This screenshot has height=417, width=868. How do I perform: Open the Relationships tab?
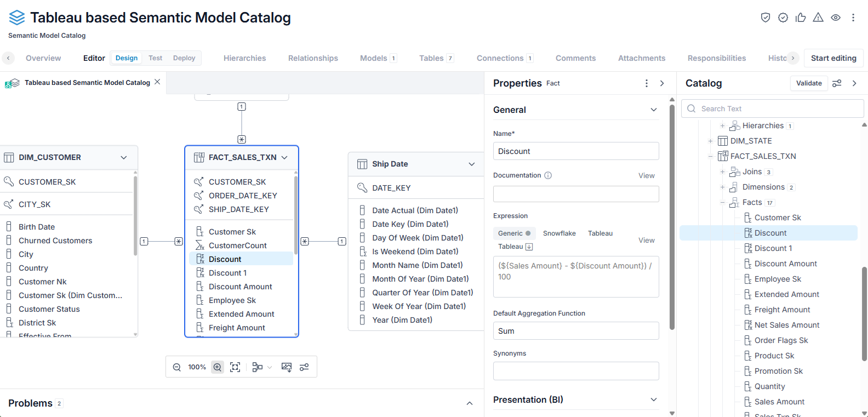313,58
